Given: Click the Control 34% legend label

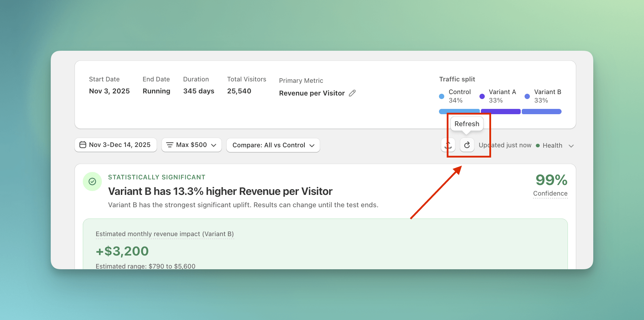Looking at the screenshot, I should (459, 96).
